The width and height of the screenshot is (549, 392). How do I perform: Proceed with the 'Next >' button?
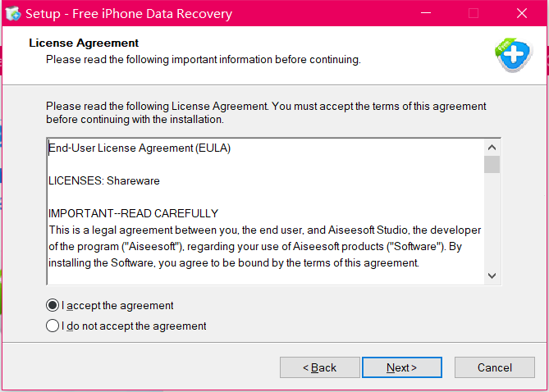click(x=401, y=367)
